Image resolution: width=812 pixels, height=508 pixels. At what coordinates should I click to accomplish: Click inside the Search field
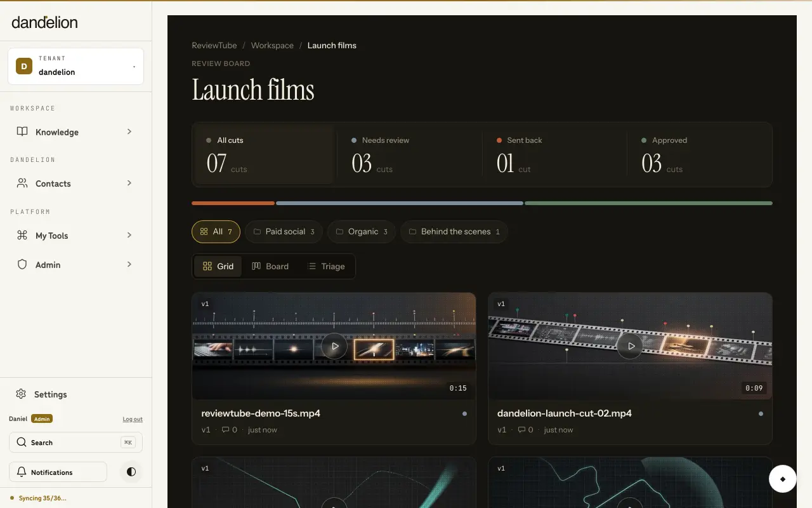(x=75, y=442)
